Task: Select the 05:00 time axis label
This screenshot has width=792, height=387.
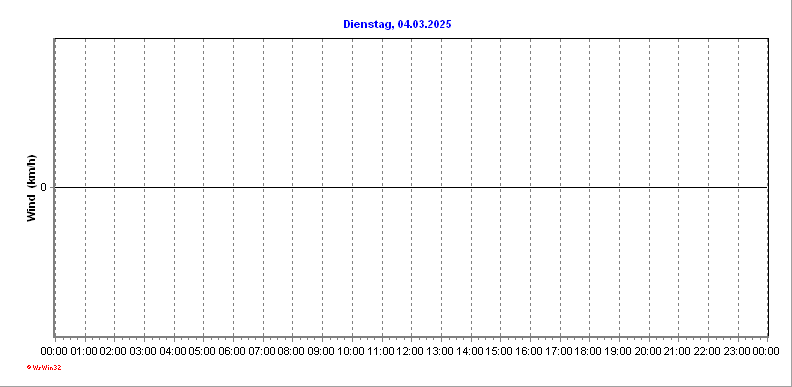Action: (x=202, y=351)
